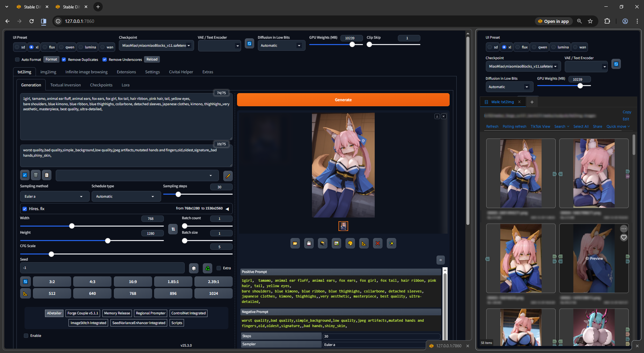644x353 pixels.
Task: Swap width and height with arrows icon
Action: [x=173, y=229]
